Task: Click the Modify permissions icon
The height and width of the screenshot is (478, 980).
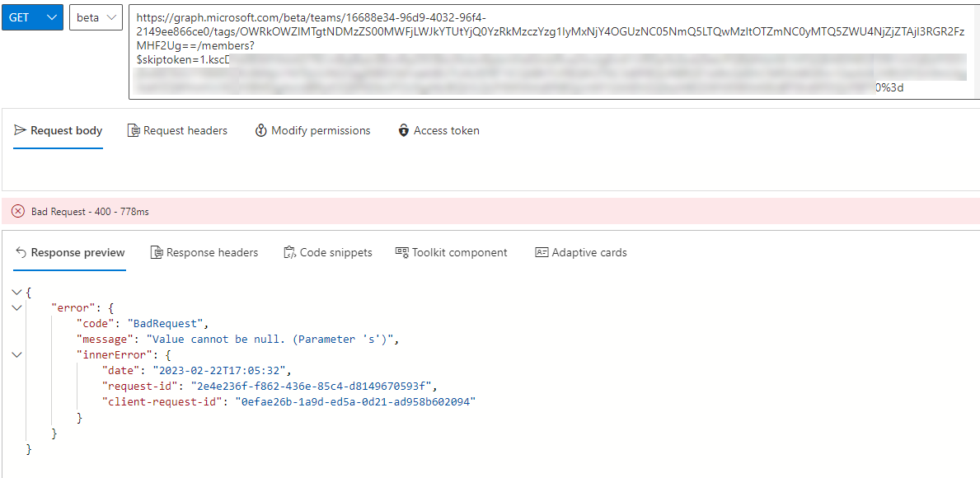Action: [x=261, y=130]
